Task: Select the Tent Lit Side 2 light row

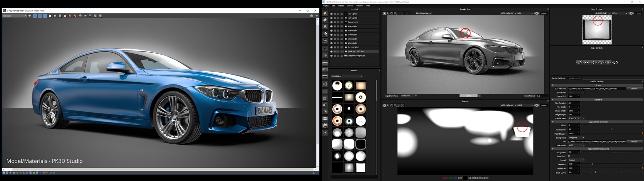Action: click(x=354, y=47)
